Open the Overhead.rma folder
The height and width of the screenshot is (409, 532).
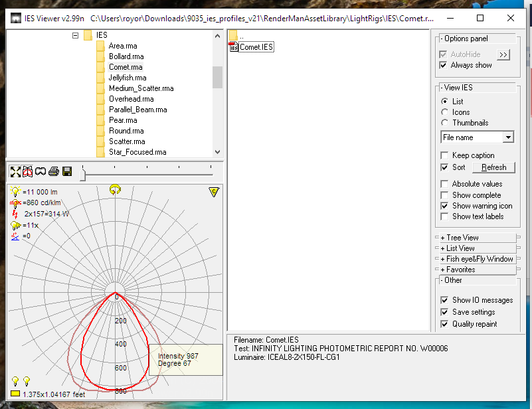pos(131,99)
